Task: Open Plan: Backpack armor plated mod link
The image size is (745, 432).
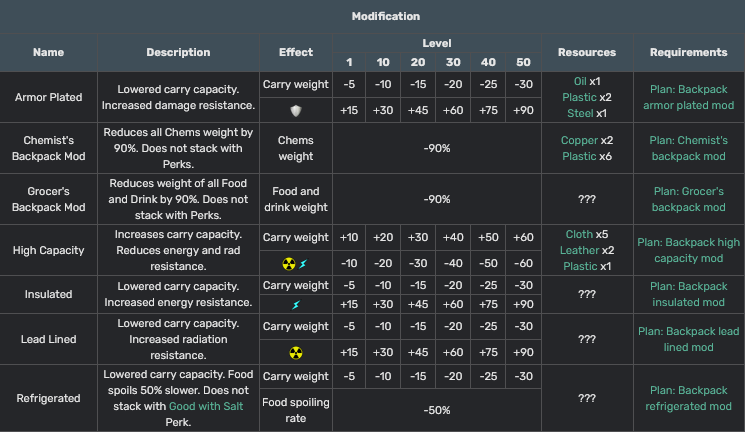Action: click(x=688, y=97)
